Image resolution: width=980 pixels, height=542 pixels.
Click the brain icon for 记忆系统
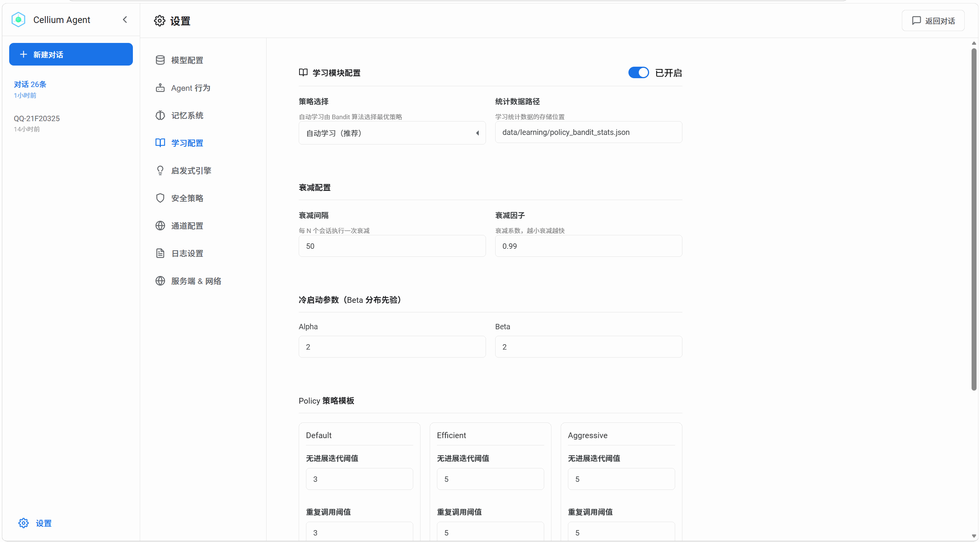[x=160, y=115]
